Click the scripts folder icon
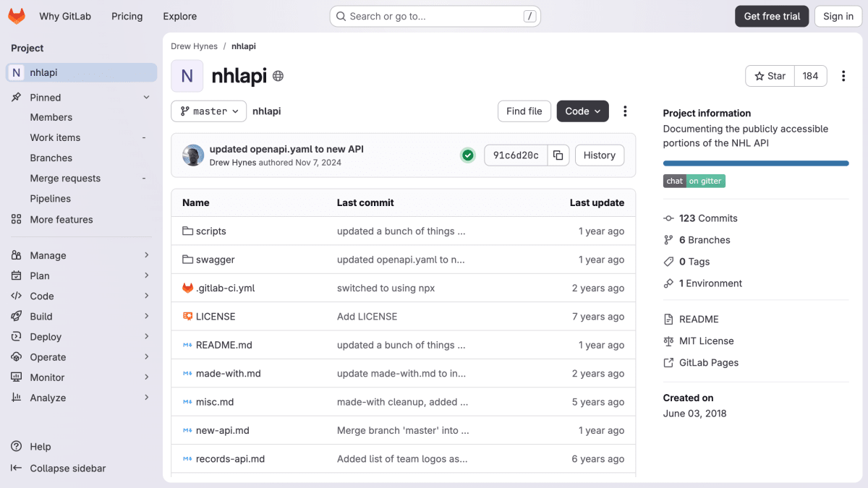Image resolution: width=868 pixels, height=488 pixels. tap(187, 231)
